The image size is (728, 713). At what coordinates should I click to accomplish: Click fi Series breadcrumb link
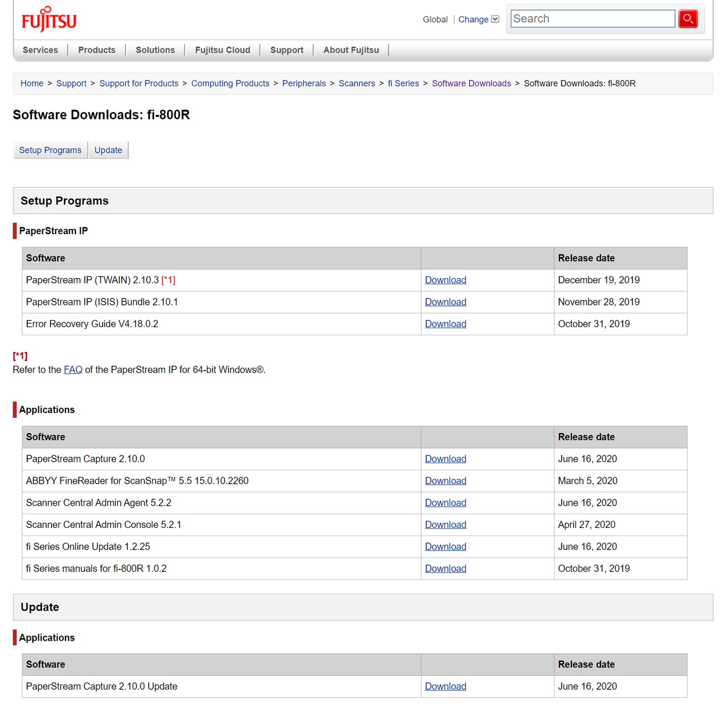(x=403, y=83)
